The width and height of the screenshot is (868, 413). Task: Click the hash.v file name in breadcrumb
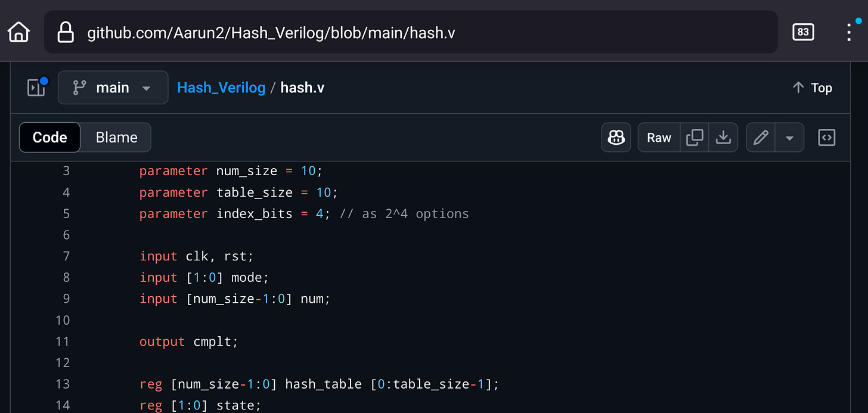(x=302, y=88)
